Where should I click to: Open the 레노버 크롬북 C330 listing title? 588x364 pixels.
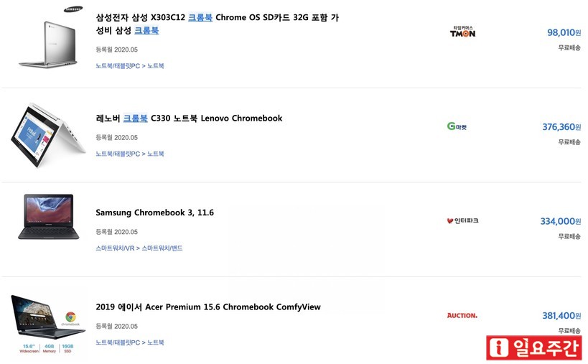coord(189,118)
